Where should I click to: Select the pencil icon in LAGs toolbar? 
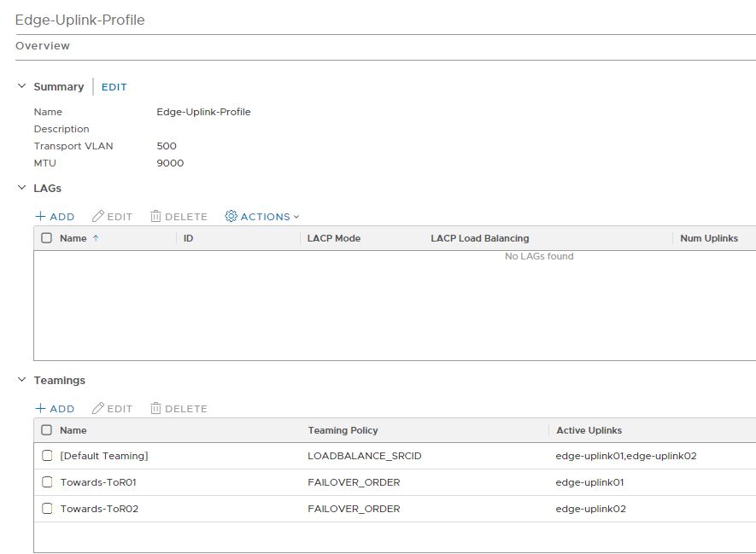pyautogui.click(x=100, y=216)
